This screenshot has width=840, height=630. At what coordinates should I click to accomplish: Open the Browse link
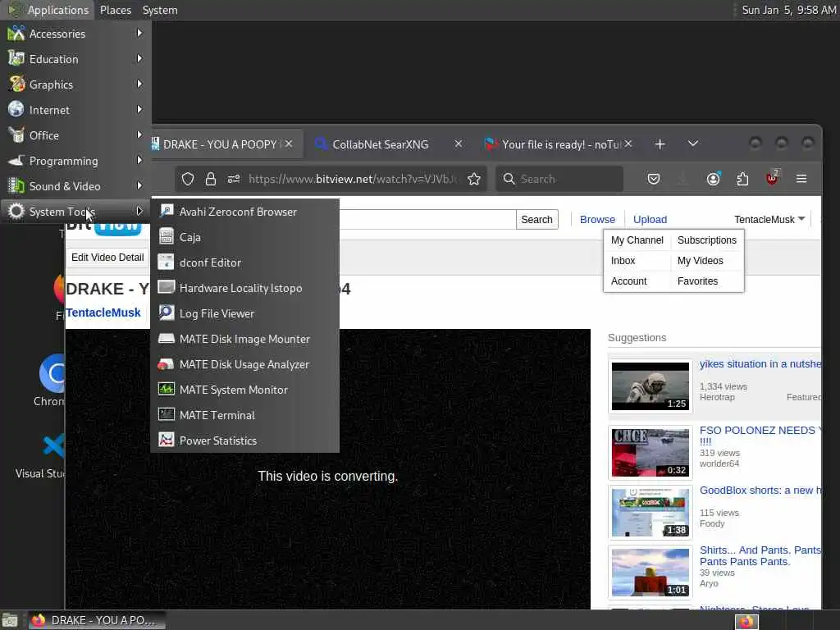click(597, 219)
